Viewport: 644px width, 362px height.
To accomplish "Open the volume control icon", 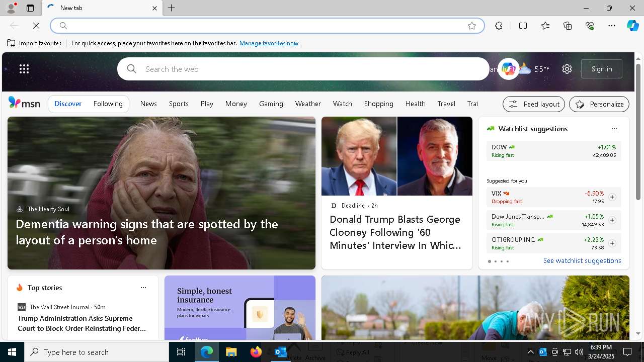I will (x=579, y=352).
